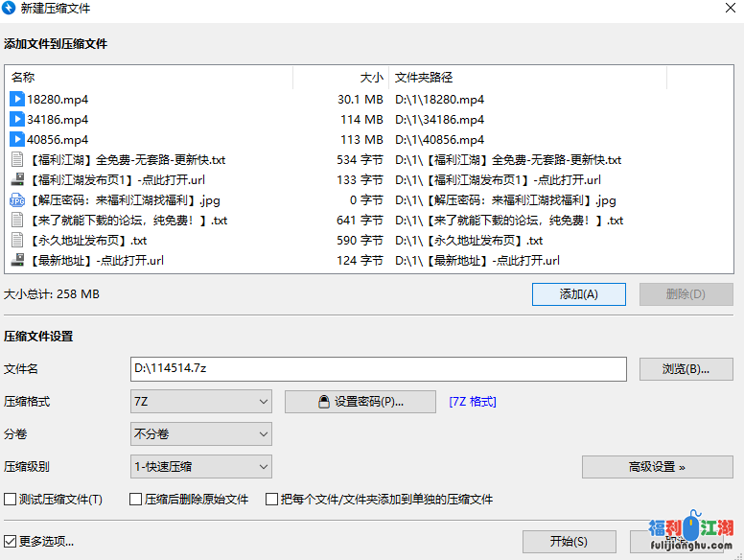The image size is (744, 560).
Task: Click the video icon beside 40856.mp4
Action: 17,139
